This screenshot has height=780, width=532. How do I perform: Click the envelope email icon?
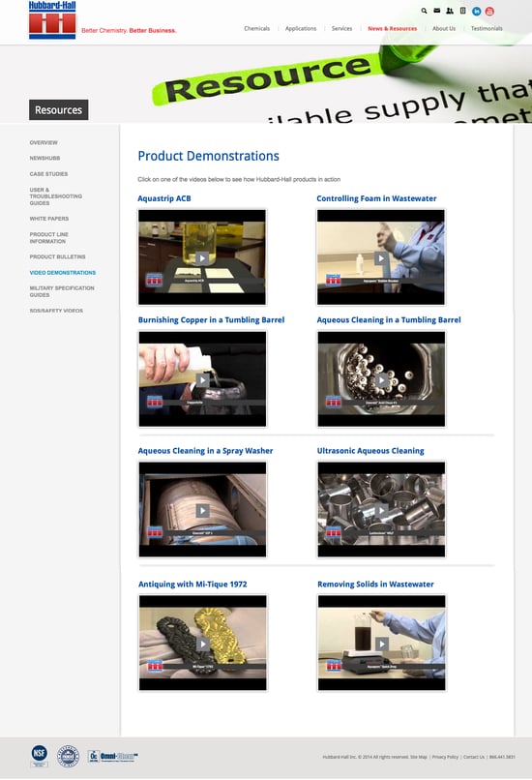pyautogui.click(x=437, y=11)
